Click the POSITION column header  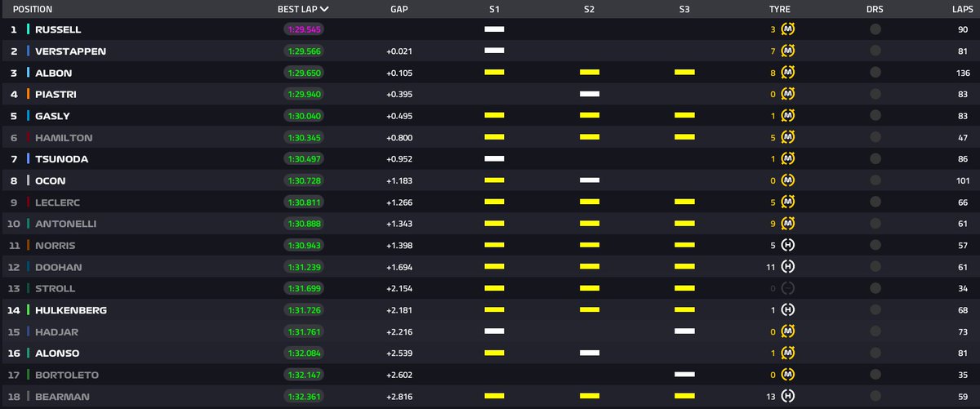[x=33, y=10]
